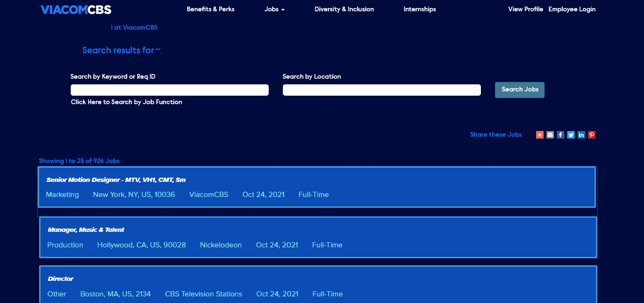Open the Director job in Boston
The image size is (644, 303).
(x=61, y=279)
